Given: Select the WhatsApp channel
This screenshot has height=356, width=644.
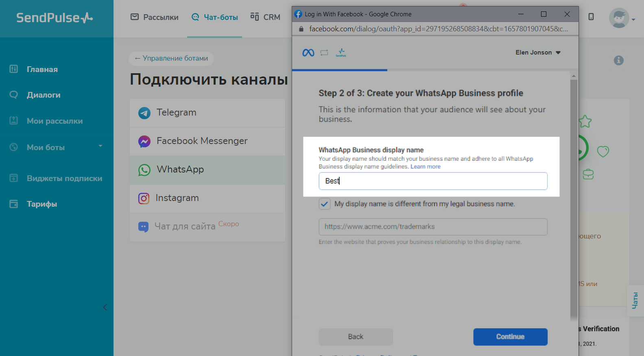Looking at the screenshot, I should [x=207, y=170].
